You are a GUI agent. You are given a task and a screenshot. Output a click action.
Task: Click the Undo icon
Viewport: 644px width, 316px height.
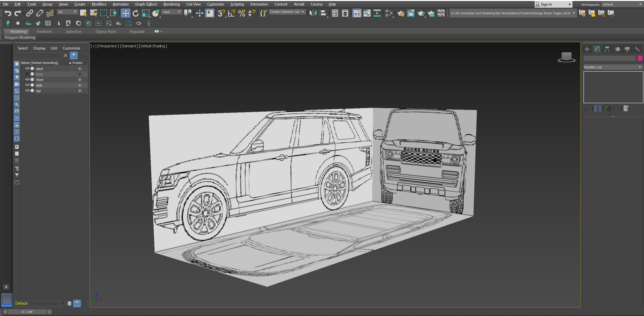8,13
